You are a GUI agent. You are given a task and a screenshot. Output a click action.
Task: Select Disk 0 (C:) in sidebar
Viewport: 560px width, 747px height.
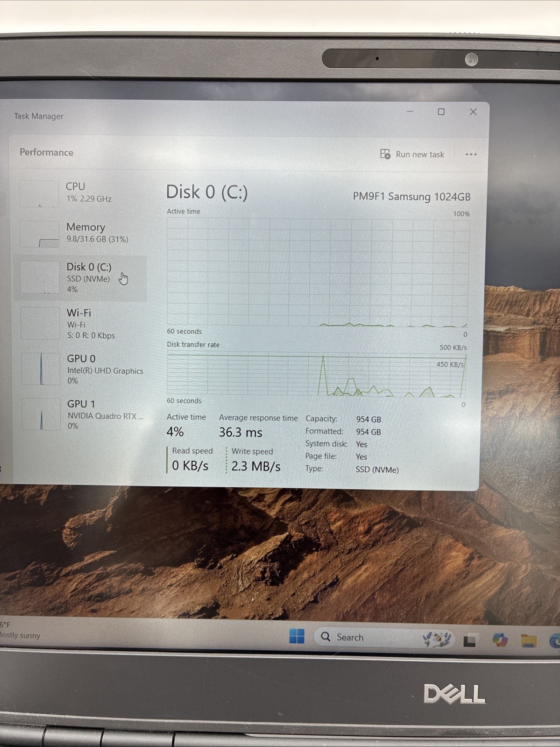(79, 278)
